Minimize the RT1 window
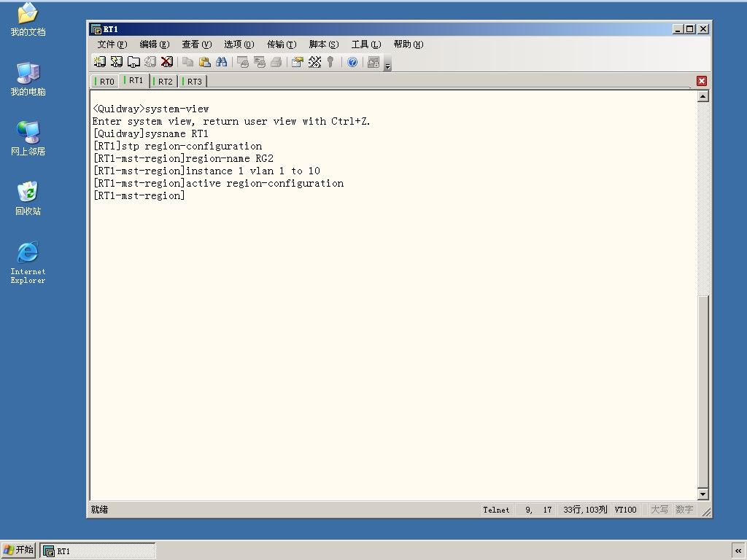747x560 pixels. pos(678,29)
